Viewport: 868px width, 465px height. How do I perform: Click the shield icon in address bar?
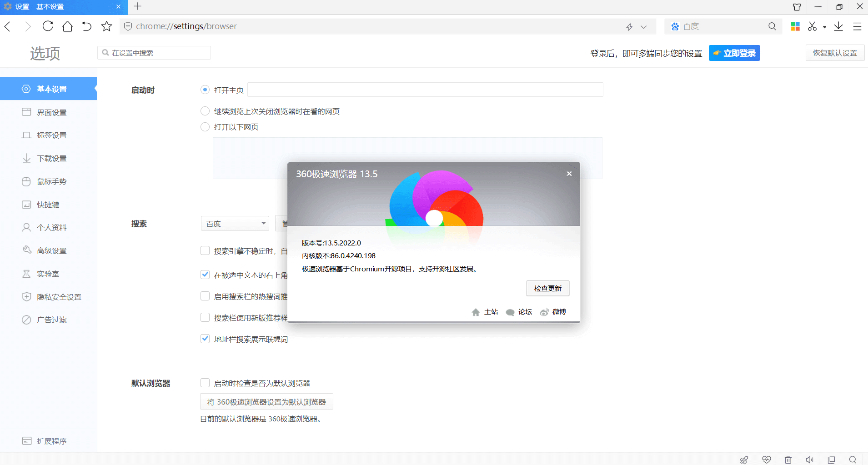click(128, 26)
